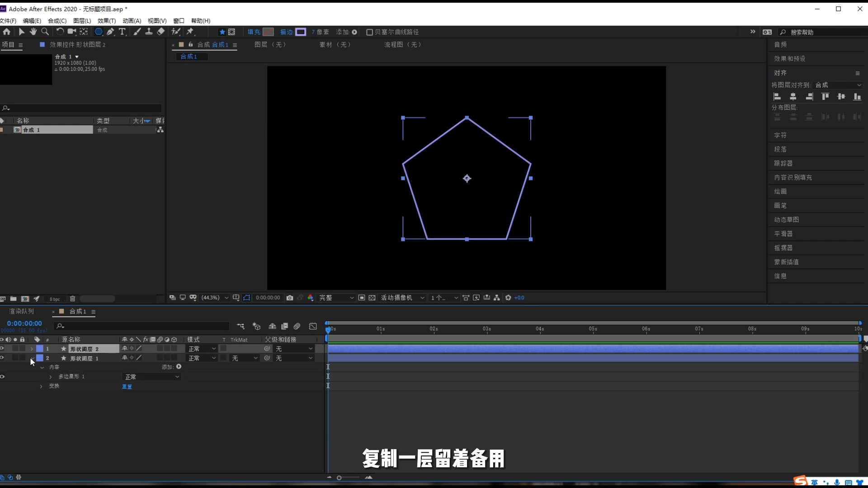The image size is (868, 488).
Task: Open the composition mini-flowchart in timeline
Action: coord(241,326)
